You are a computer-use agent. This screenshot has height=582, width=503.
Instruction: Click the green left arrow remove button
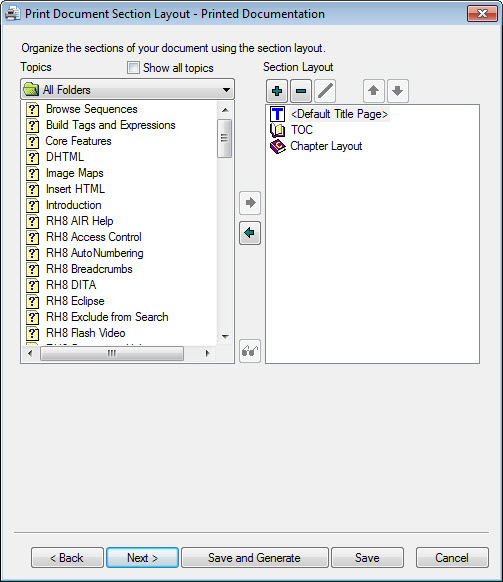250,233
